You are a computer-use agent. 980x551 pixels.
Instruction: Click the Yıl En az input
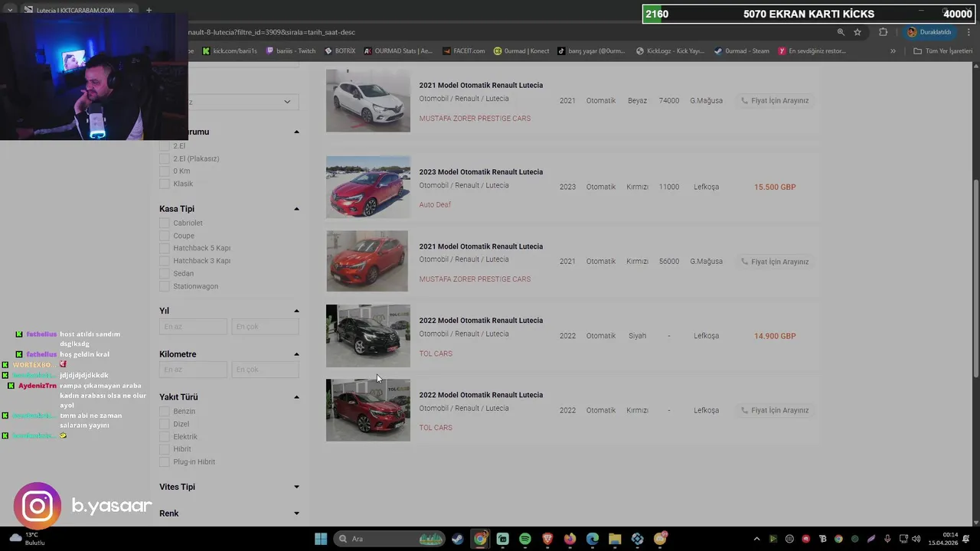[193, 327]
